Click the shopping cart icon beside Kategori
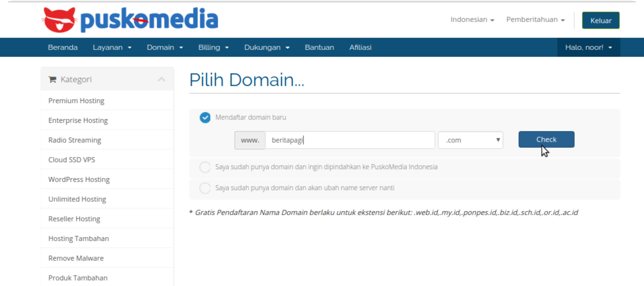 (52, 79)
